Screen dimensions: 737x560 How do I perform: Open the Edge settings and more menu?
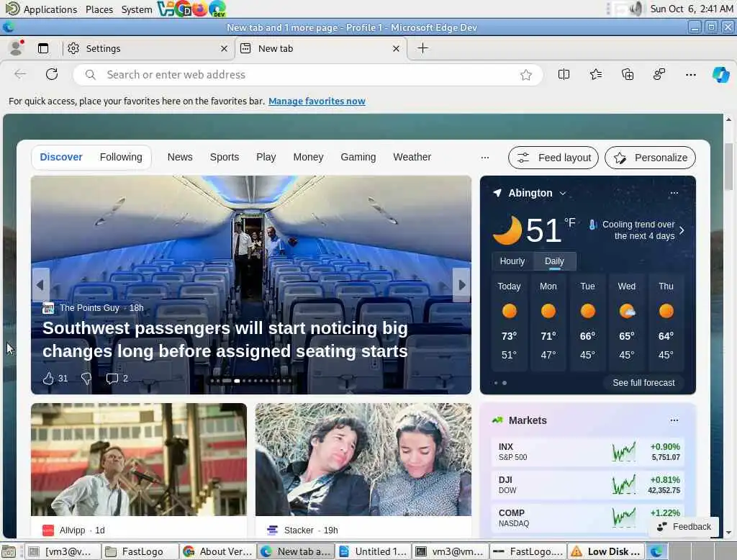click(x=690, y=74)
